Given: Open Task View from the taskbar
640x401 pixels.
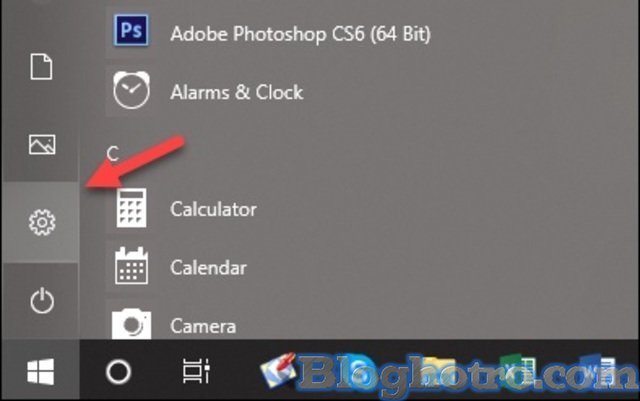Looking at the screenshot, I should [195, 372].
